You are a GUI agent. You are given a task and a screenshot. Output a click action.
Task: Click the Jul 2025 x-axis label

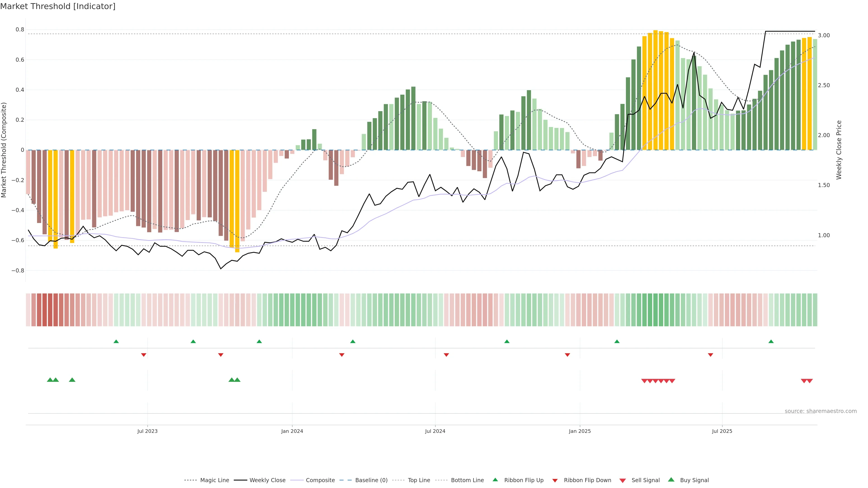click(x=722, y=431)
